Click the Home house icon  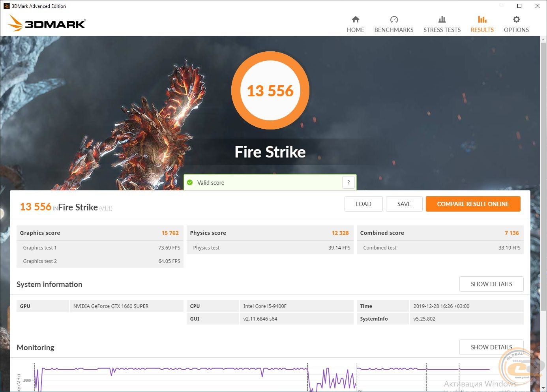pos(355,19)
